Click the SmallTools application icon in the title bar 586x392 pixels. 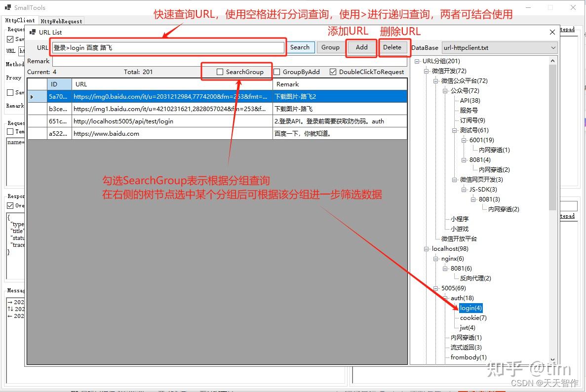7,7
